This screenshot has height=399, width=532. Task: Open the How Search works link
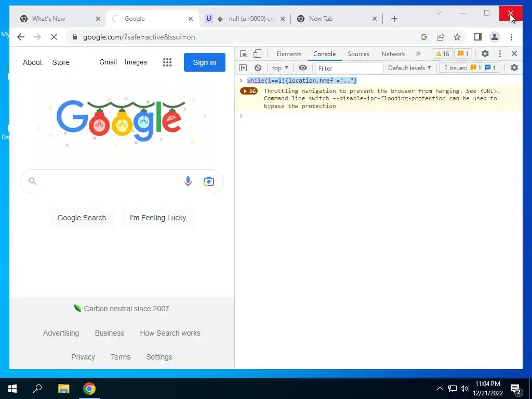[170, 333]
